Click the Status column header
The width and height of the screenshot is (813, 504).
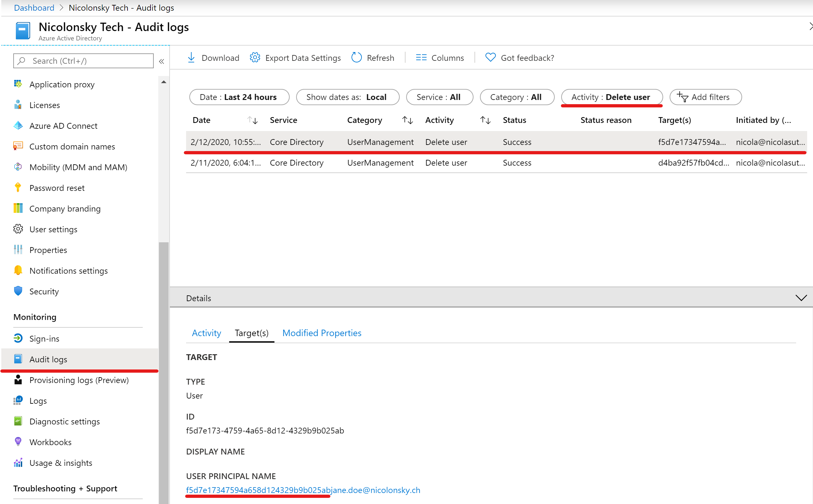(x=514, y=120)
